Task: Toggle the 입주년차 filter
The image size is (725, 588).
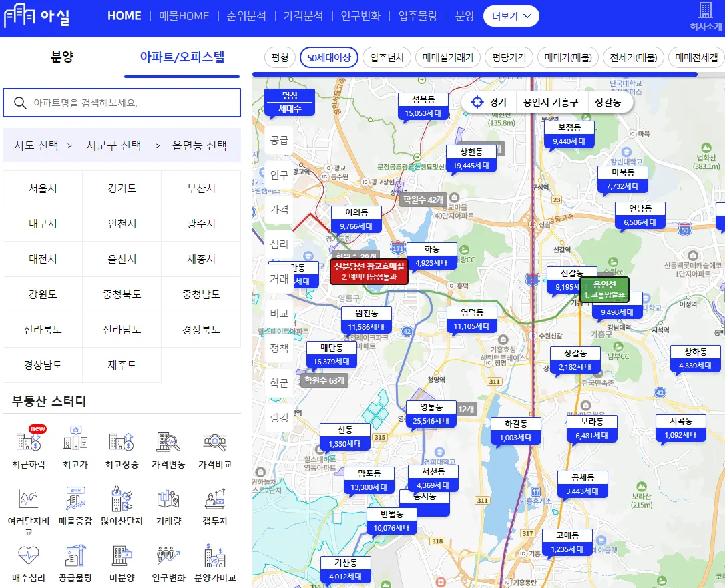Action: [387, 58]
